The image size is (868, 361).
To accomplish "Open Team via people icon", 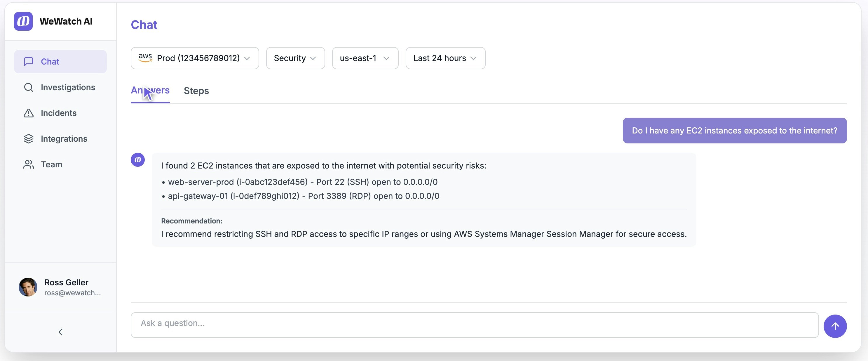I will tap(29, 164).
